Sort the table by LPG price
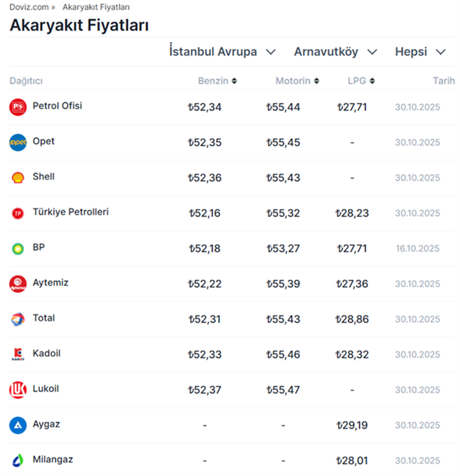This screenshot has height=476, width=460. tap(361, 81)
